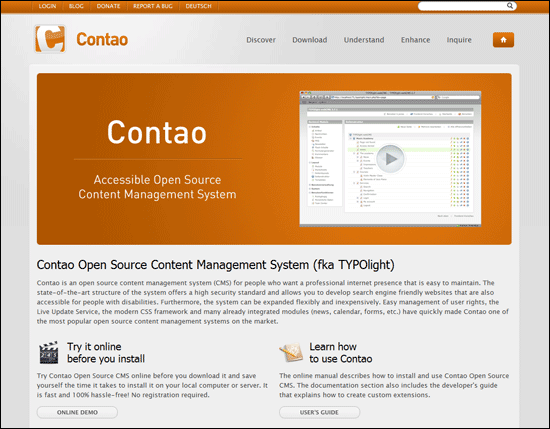The height and width of the screenshot is (429, 550).
Task: Click the 'Contao Open Source Content Management System' heading
Action: (215, 265)
